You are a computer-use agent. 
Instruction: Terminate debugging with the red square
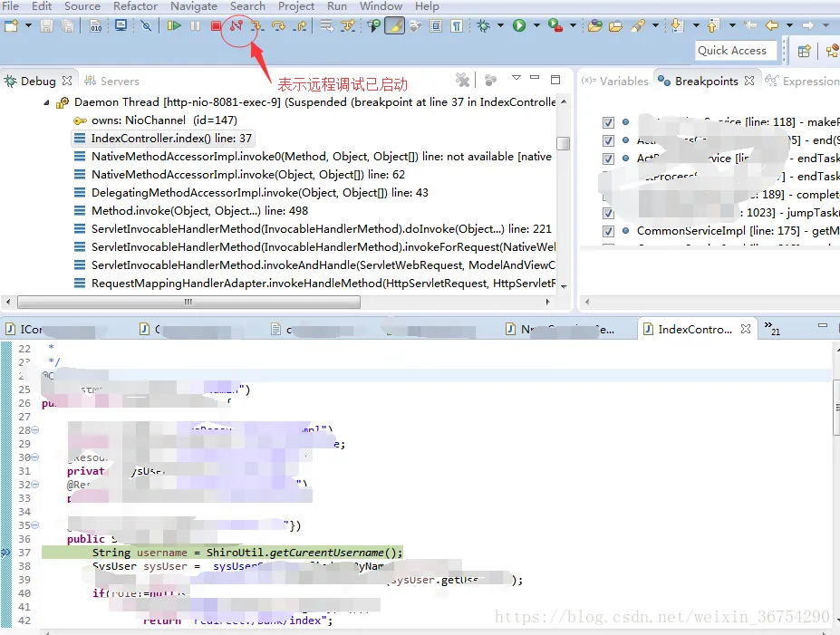(x=216, y=25)
